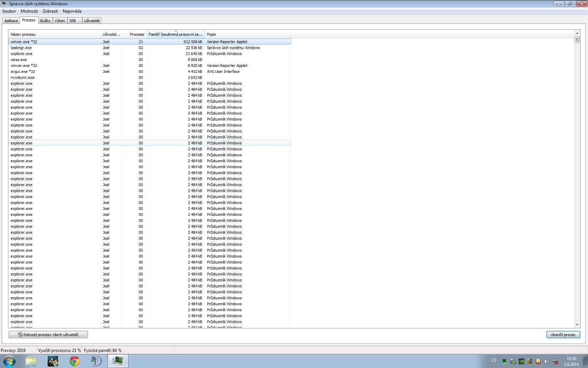588x368 pixels.
Task: Click the Task Manager taskbar button
Action: tap(118, 361)
